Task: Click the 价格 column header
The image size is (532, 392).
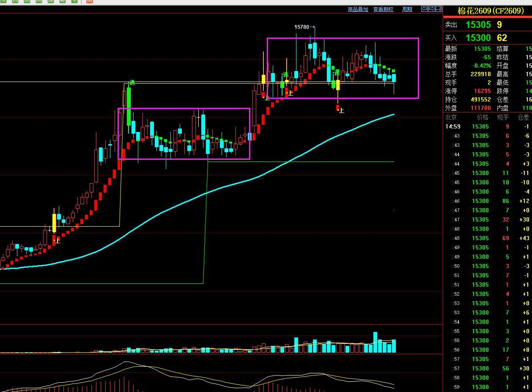Action: tap(483, 118)
